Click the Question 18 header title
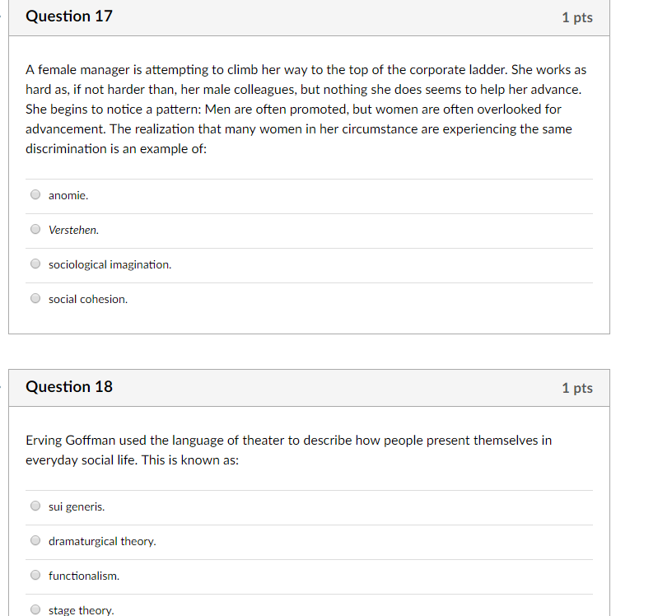Viewport: 672px width, 616px height. pos(69,387)
